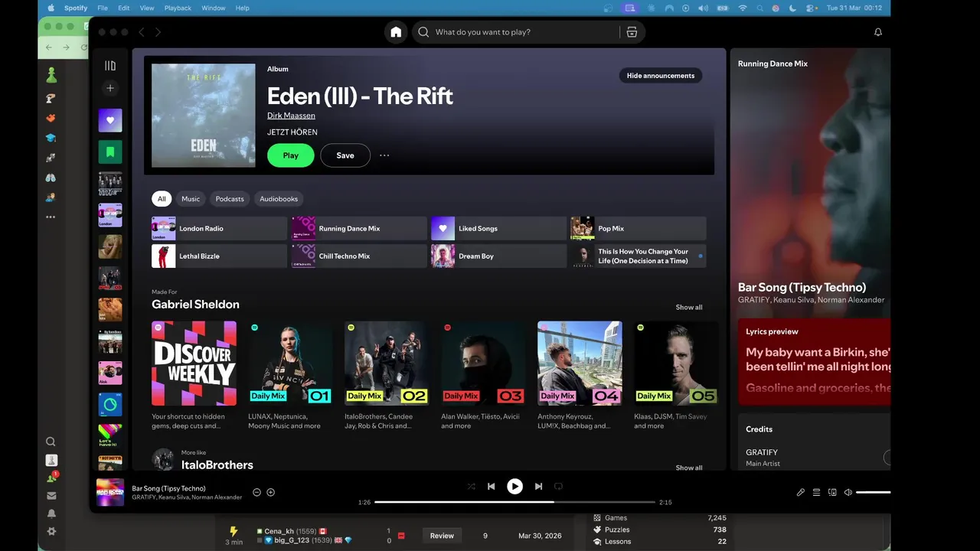
Task: Open the notifications bell in Spotify
Action: 878,32
